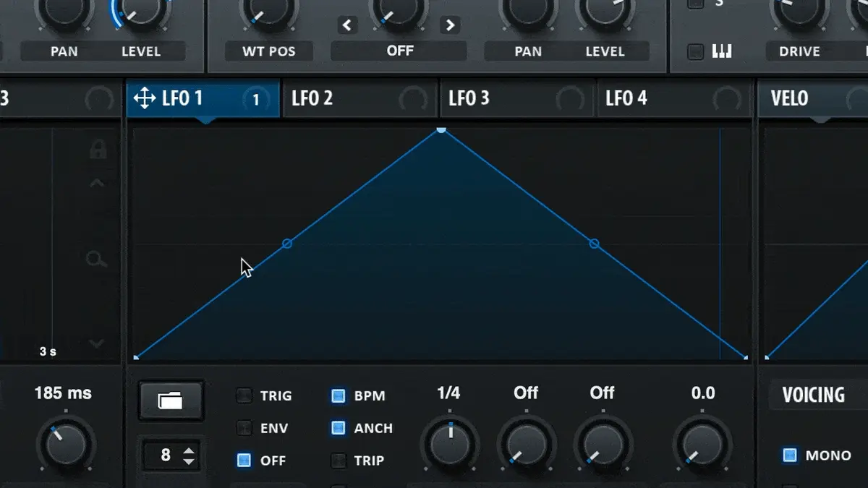868x488 pixels.
Task: Increase the grid size with up stepper
Action: [x=189, y=450]
